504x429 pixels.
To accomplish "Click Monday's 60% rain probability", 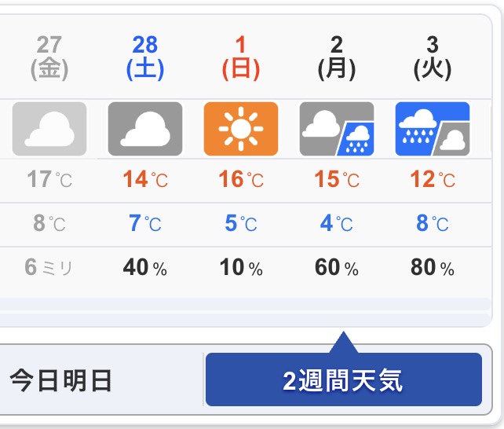I will 337,268.
